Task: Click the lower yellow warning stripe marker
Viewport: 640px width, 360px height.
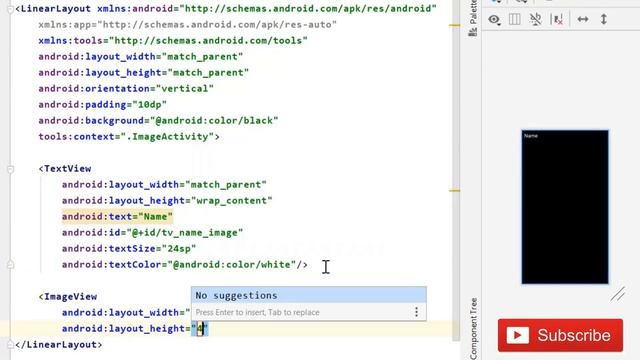Action: 455,190
